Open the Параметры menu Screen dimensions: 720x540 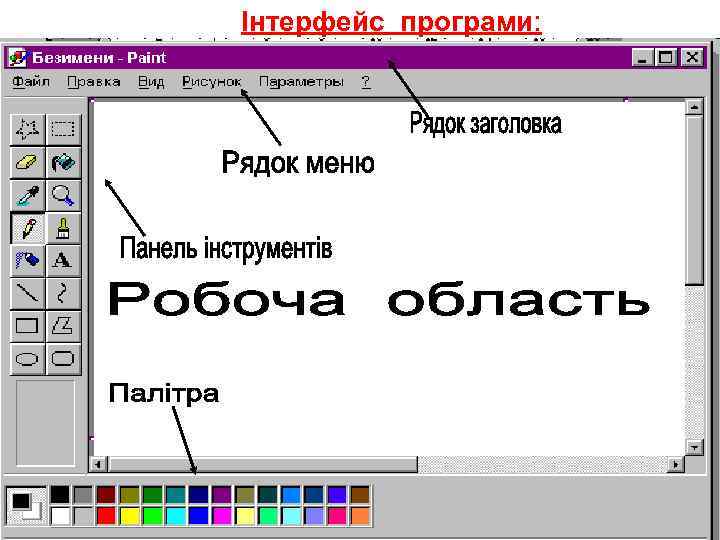click(x=301, y=82)
